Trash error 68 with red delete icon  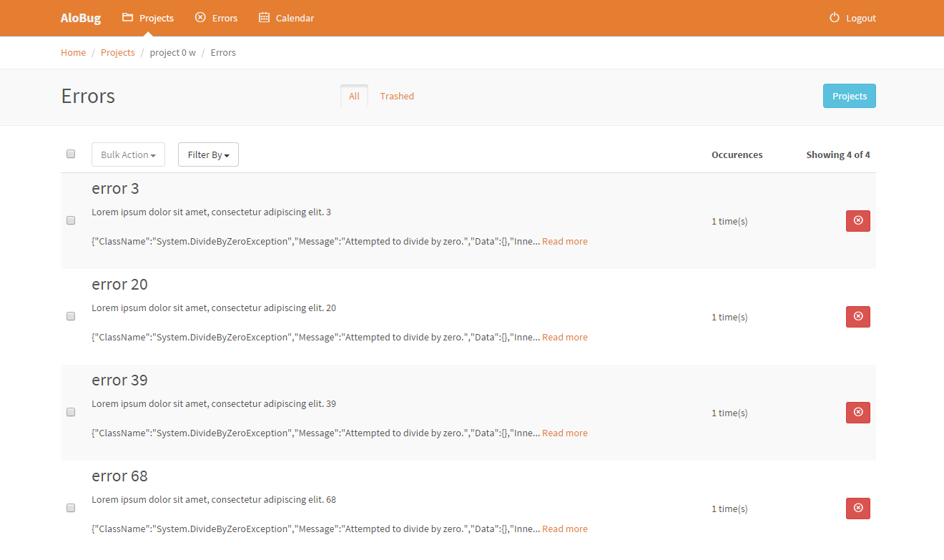coord(858,509)
